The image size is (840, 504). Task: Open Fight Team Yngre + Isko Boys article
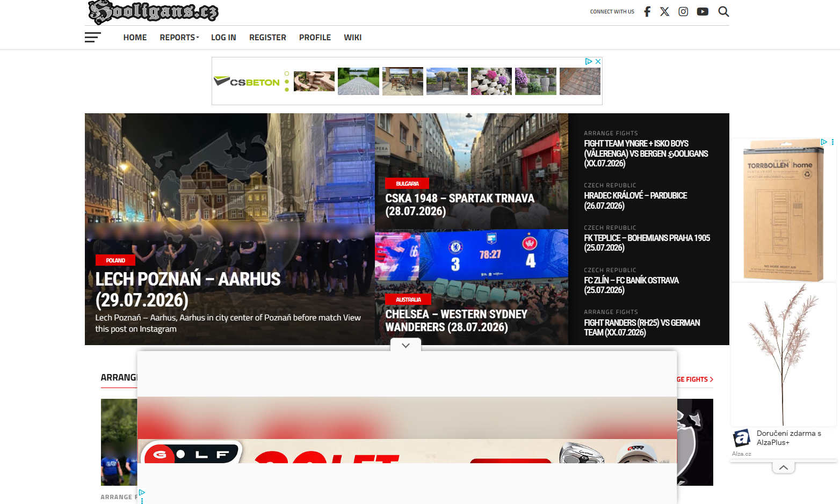[646, 154]
